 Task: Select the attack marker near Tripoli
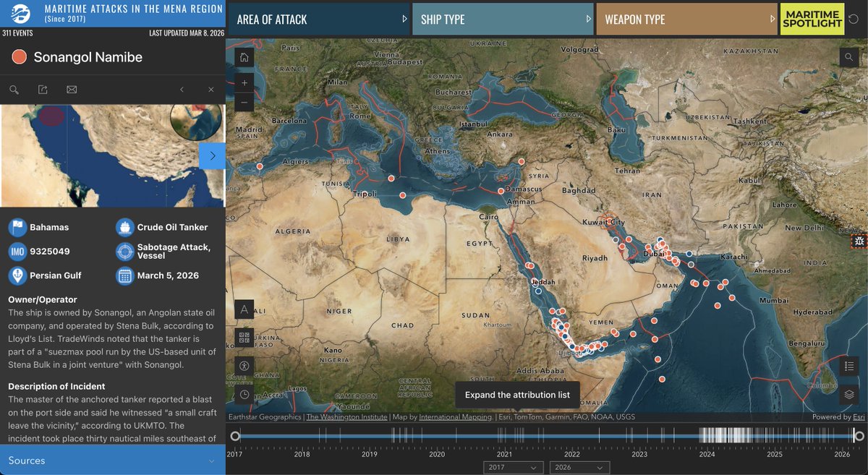[403, 195]
